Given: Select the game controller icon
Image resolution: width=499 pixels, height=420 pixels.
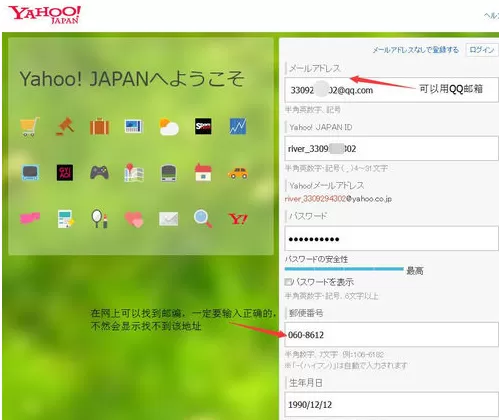Looking at the screenshot, I should coord(99,173).
